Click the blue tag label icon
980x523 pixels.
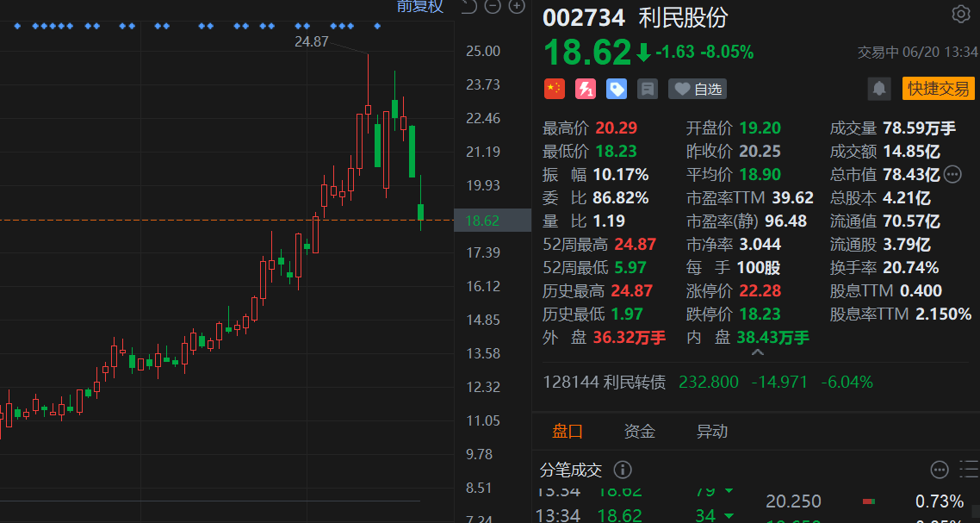(617, 89)
